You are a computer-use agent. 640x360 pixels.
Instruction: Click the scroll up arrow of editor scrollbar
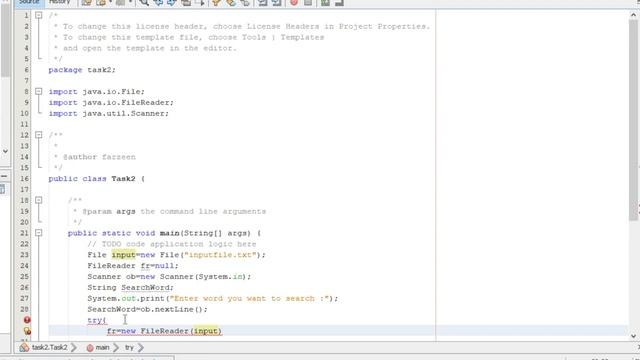click(x=633, y=15)
